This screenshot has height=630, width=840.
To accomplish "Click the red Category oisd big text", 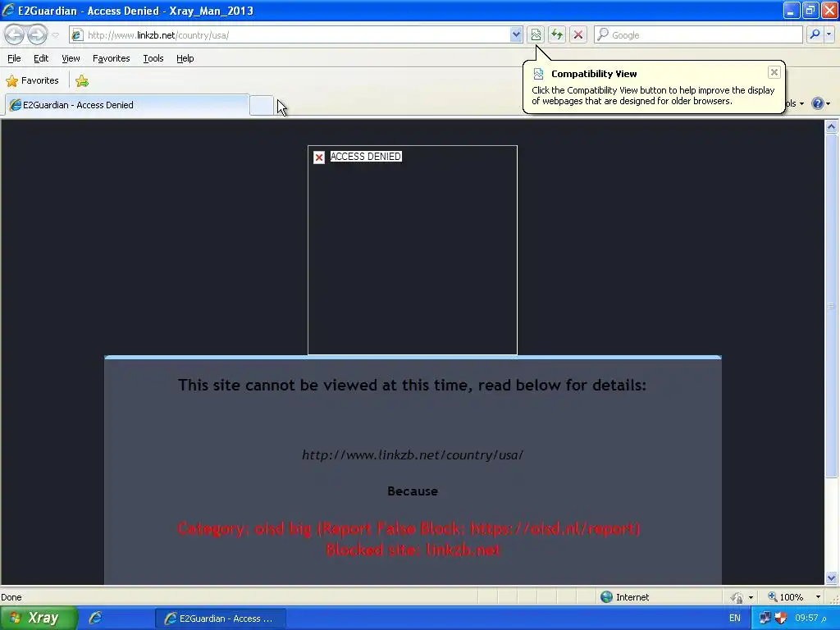I will click(409, 529).
